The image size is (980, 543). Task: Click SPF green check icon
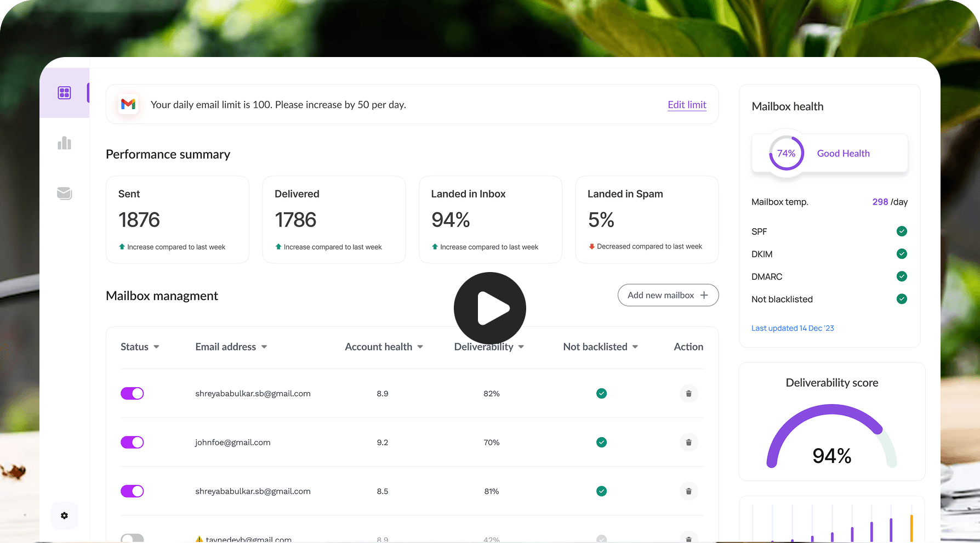click(x=902, y=231)
